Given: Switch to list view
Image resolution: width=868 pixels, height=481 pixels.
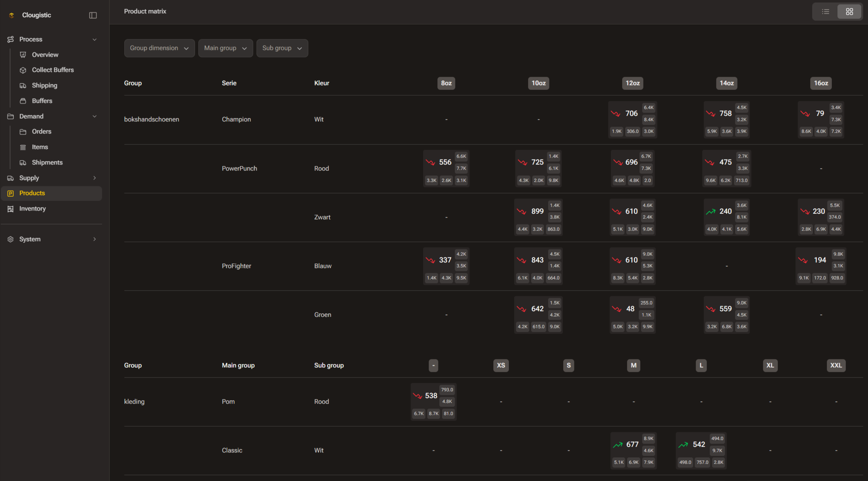Looking at the screenshot, I should (x=825, y=12).
